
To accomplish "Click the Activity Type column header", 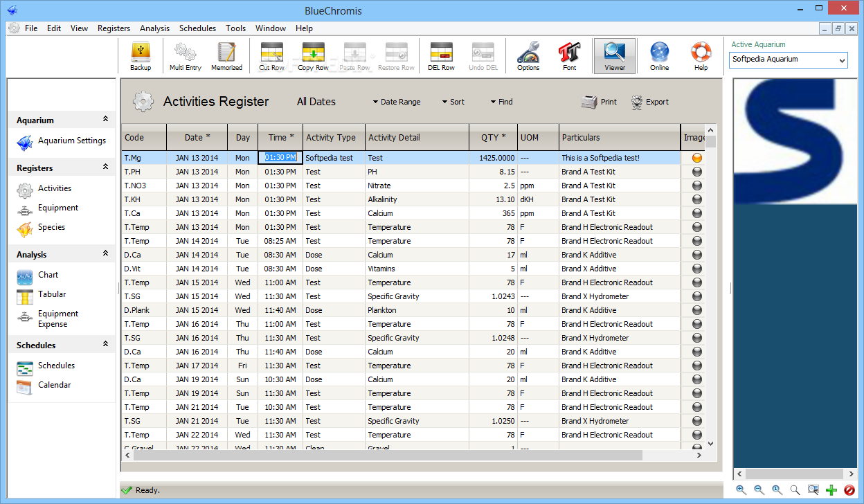I will coord(334,137).
